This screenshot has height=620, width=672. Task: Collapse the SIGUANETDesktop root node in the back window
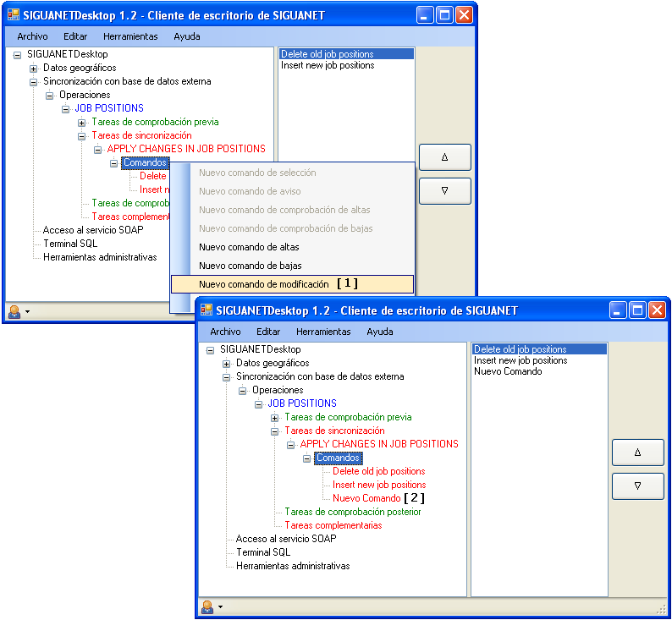pos(17,55)
